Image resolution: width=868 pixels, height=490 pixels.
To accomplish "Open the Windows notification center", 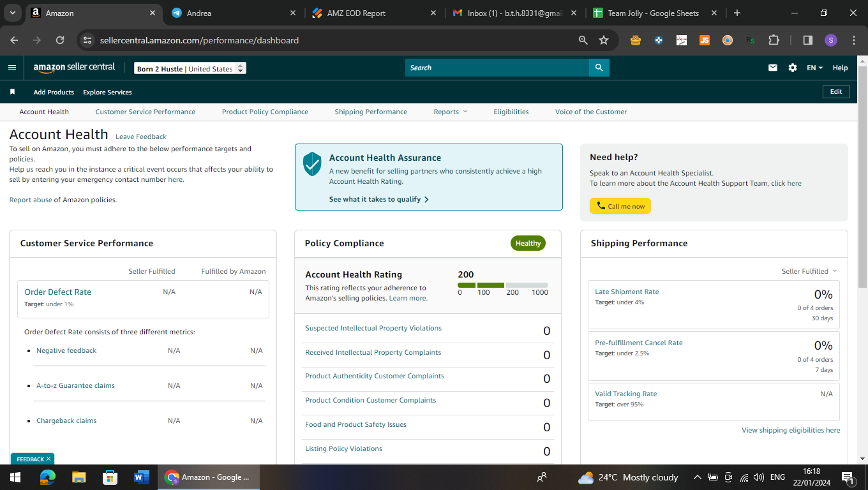I will (x=848, y=477).
